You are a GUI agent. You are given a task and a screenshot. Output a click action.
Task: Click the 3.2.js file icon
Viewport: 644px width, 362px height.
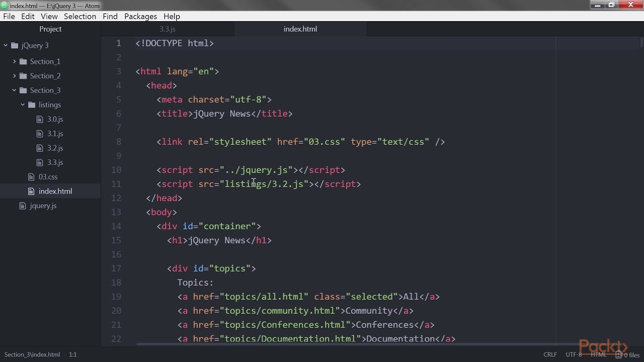pos(40,148)
